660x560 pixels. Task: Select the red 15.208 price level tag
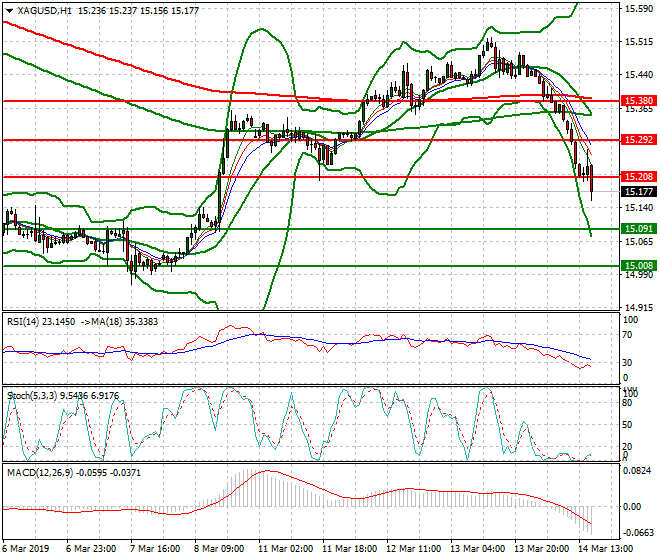click(x=638, y=177)
